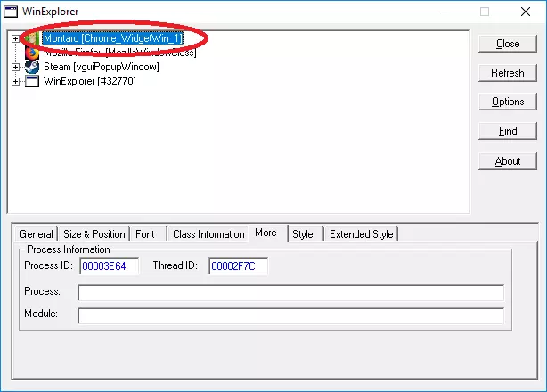This screenshot has width=547, height=392.
Task: Close WinExplorer via title bar X
Action: point(526,12)
